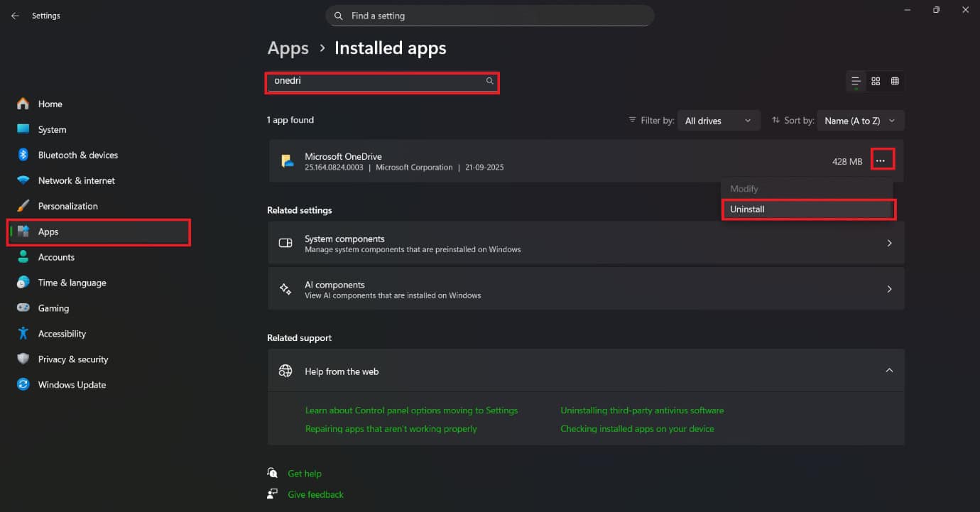The image size is (980, 512).
Task: Click the Give feedback link
Action: coord(315,494)
